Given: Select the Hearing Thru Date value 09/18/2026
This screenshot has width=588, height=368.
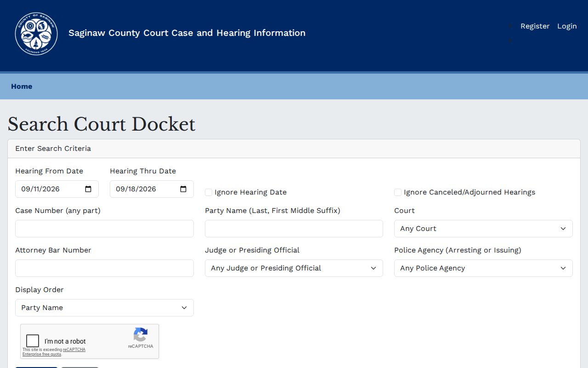Looking at the screenshot, I should click(x=136, y=189).
